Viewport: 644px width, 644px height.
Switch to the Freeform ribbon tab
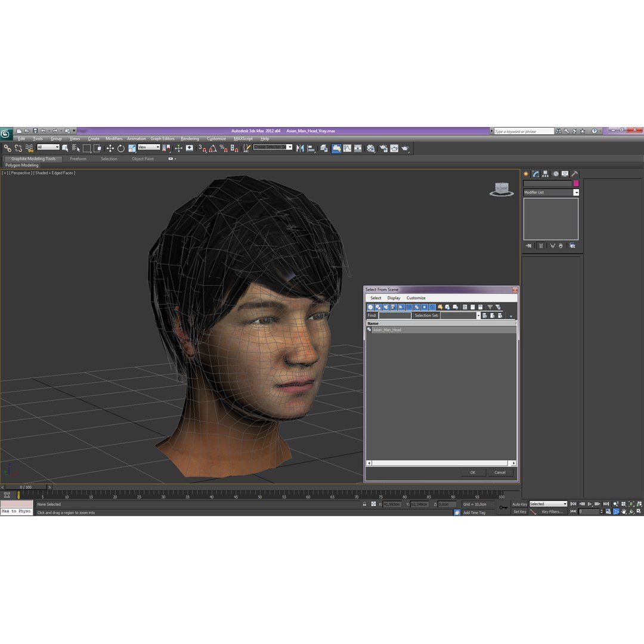click(78, 159)
